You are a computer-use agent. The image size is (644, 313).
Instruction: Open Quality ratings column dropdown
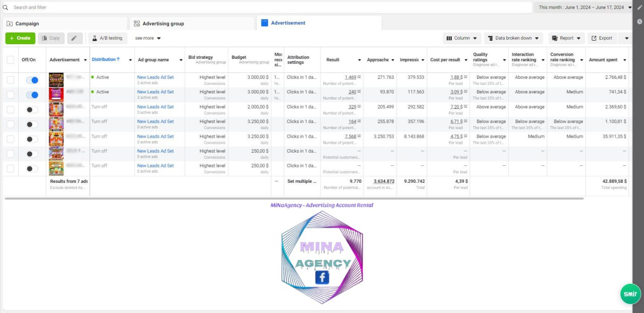click(504, 60)
